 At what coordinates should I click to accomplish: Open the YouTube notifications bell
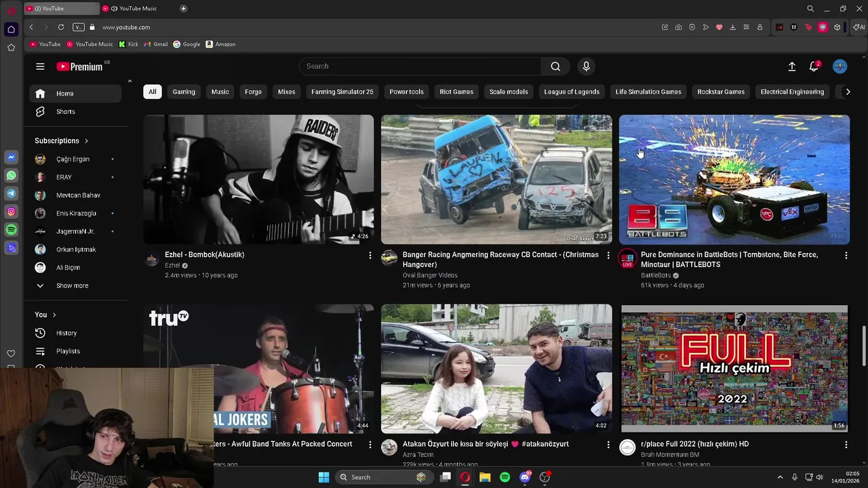click(814, 66)
